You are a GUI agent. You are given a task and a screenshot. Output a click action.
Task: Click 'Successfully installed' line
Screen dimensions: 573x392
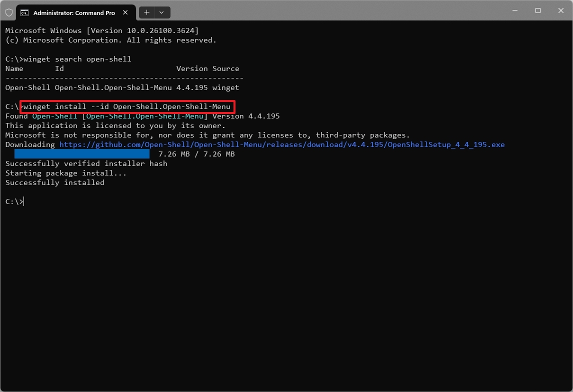tap(55, 182)
